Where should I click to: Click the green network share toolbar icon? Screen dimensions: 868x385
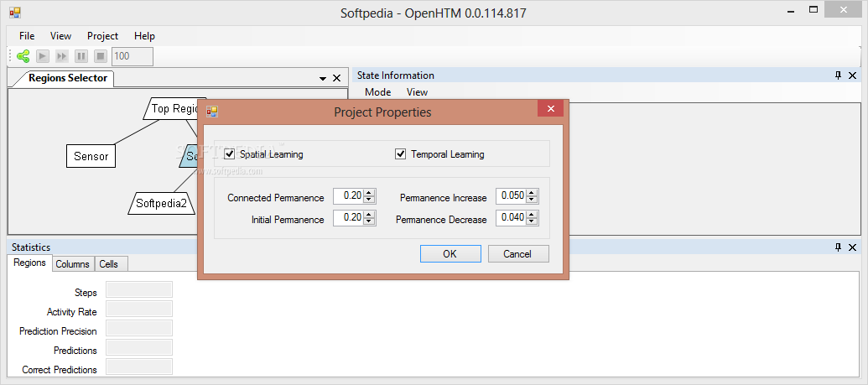[x=23, y=56]
